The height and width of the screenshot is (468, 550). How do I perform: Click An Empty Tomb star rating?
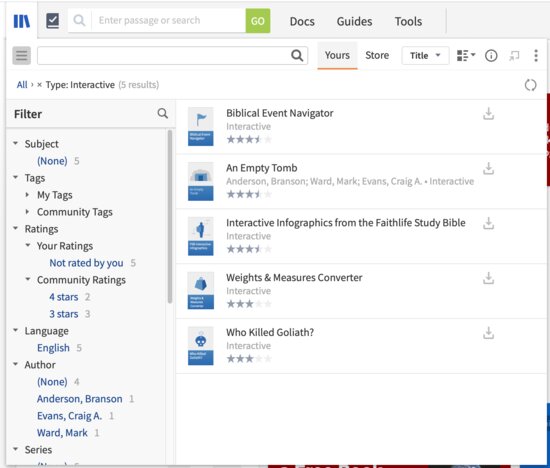(249, 194)
